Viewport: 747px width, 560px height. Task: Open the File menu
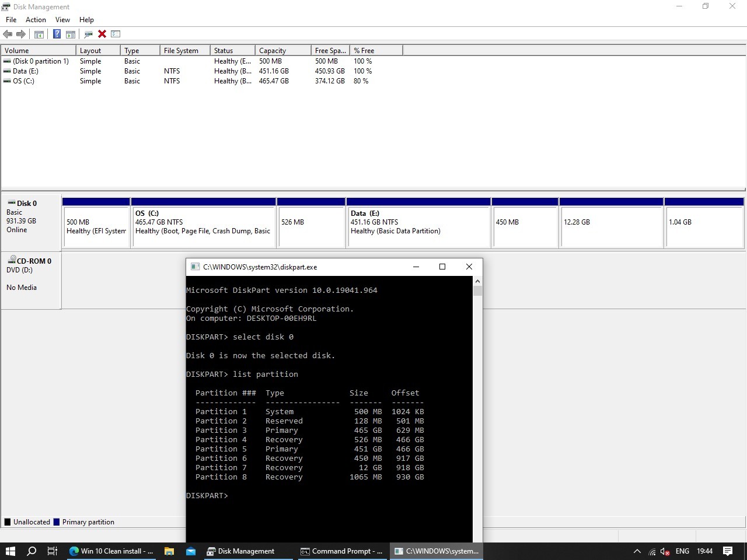(x=11, y=19)
